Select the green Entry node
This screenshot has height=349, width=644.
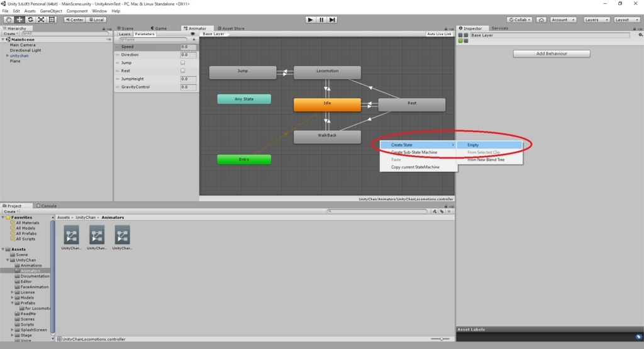(244, 159)
